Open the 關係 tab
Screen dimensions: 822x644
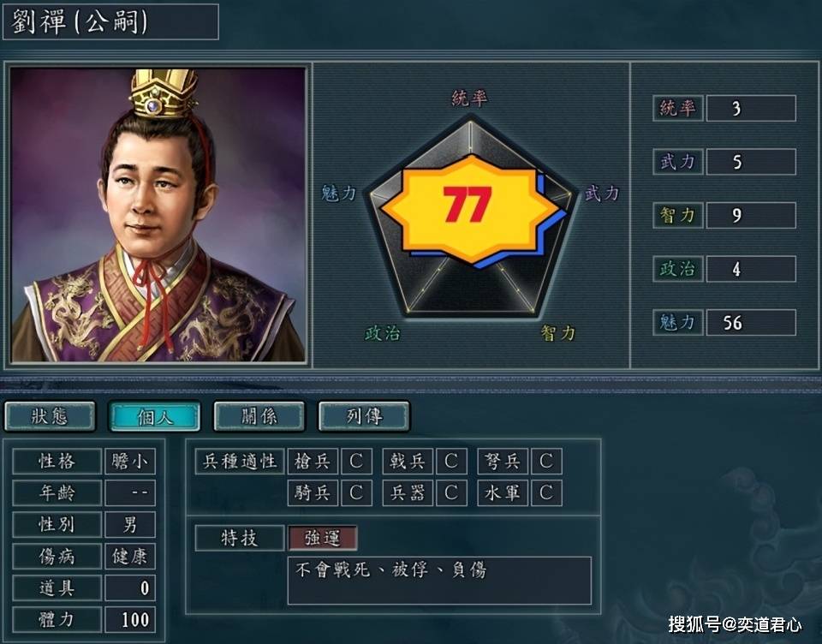click(259, 416)
